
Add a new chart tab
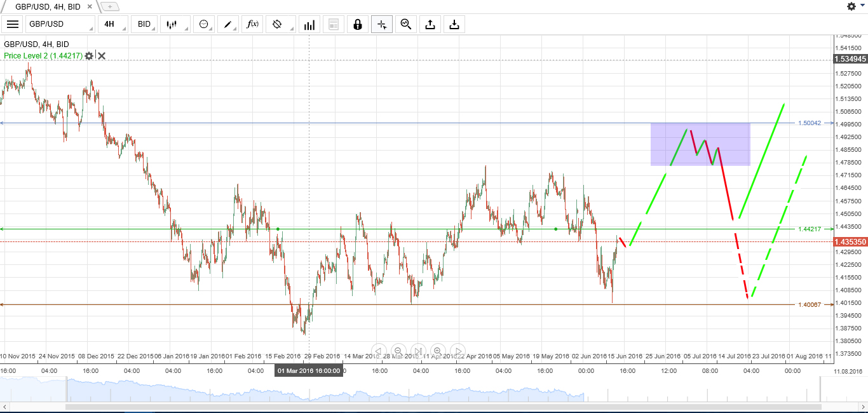[x=110, y=6]
